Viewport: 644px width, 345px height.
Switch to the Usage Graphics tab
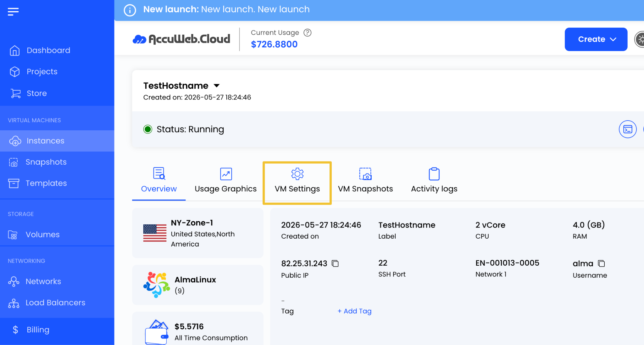pos(225,180)
